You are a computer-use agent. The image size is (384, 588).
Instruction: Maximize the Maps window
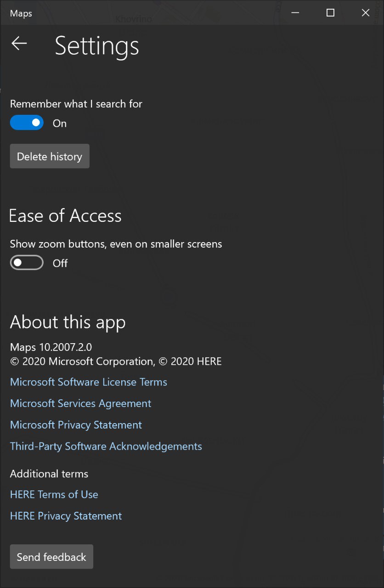(x=330, y=12)
